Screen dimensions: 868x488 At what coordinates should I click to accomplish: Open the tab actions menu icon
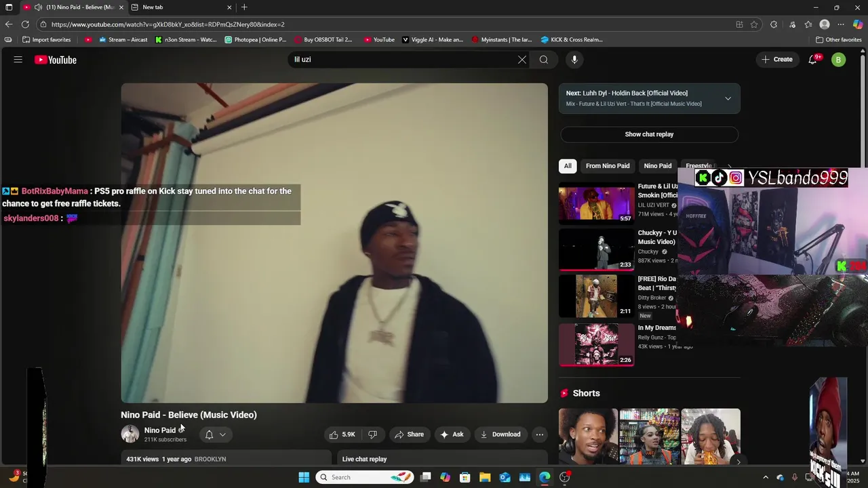click(x=9, y=7)
